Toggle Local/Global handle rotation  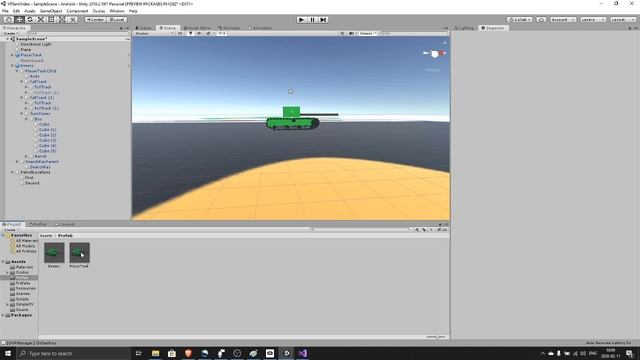tap(117, 20)
